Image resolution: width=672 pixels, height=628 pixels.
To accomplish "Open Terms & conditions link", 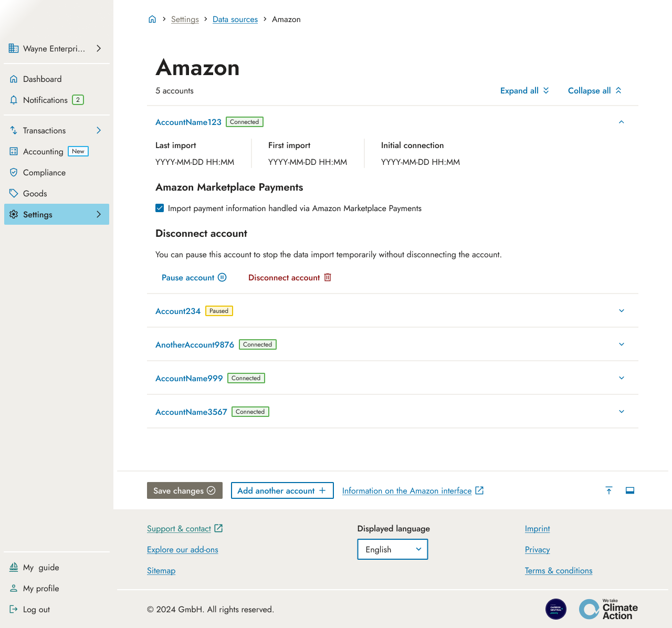I will pos(559,570).
